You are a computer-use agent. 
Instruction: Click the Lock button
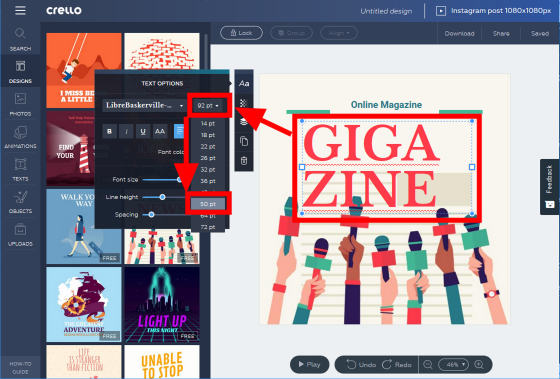click(x=241, y=33)
